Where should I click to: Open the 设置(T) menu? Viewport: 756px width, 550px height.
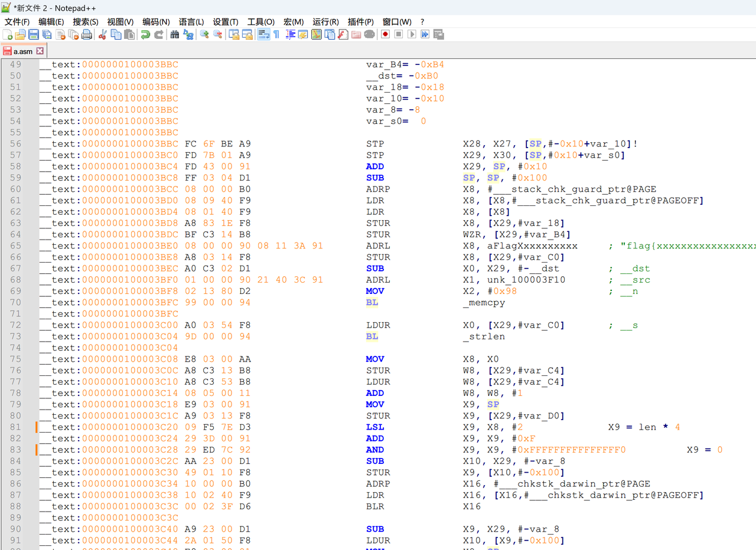tap(226, 22)
